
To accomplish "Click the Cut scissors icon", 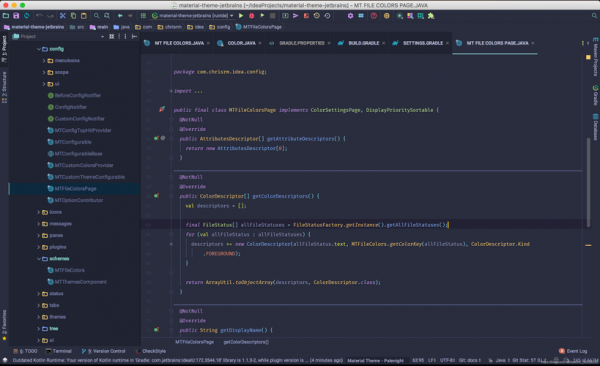I will (x=63, y=16).
